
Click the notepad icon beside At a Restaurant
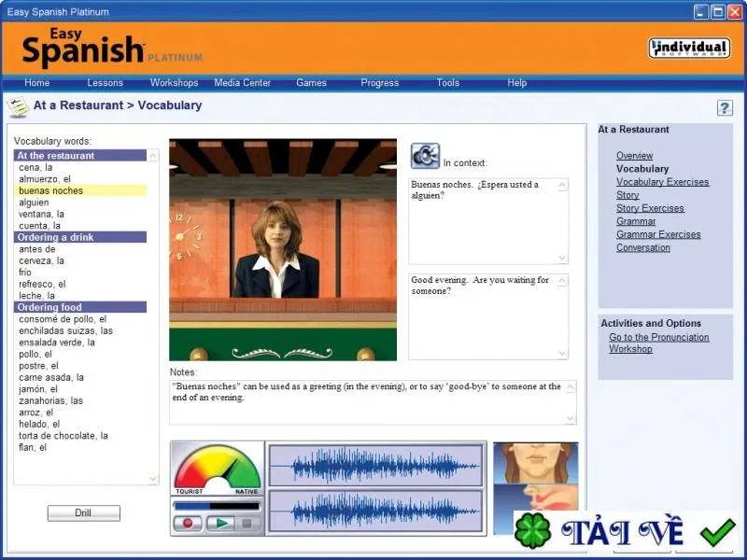pos(18,106)
